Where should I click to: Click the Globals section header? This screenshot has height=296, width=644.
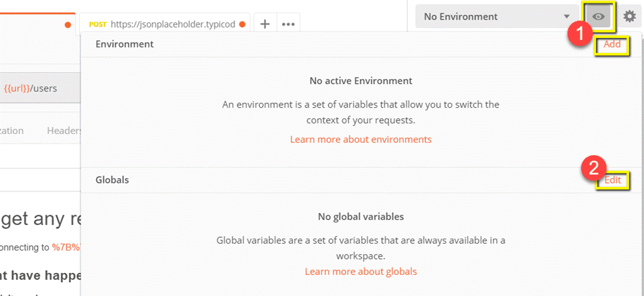tap(112, 179)
